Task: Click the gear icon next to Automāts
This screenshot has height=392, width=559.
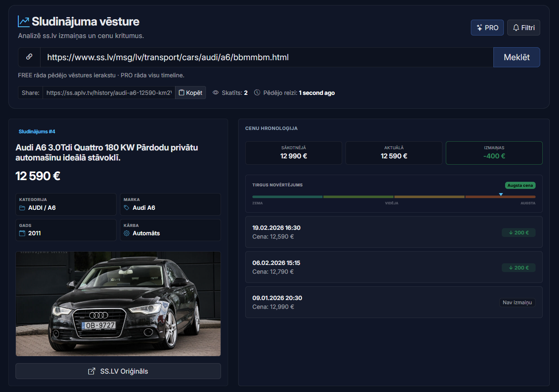Action: pos(127,233)
